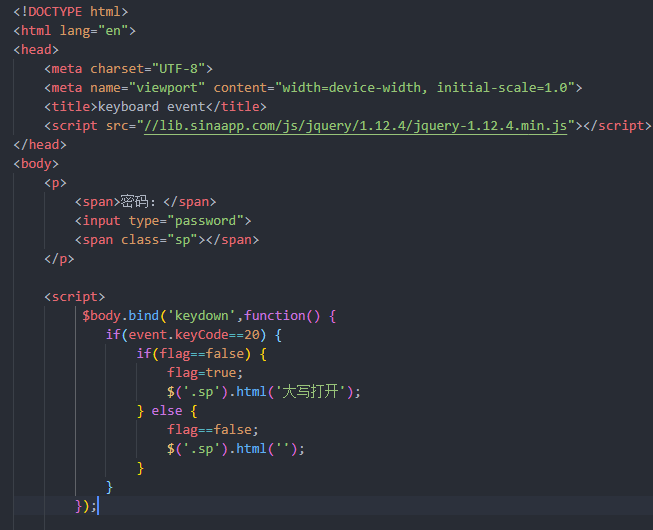The height and width of the screenshot is (530, 653).
Task: Click the lang="en" attribute text
Action: 94,31
